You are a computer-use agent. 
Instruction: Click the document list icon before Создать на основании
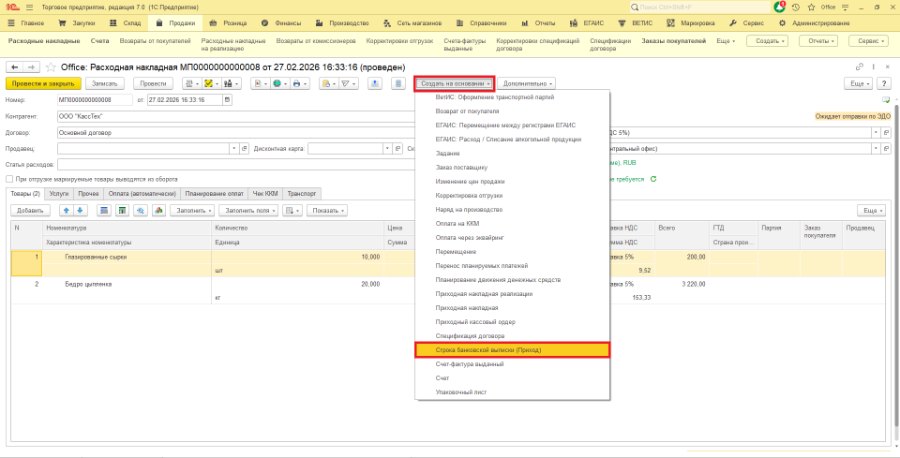398,84
